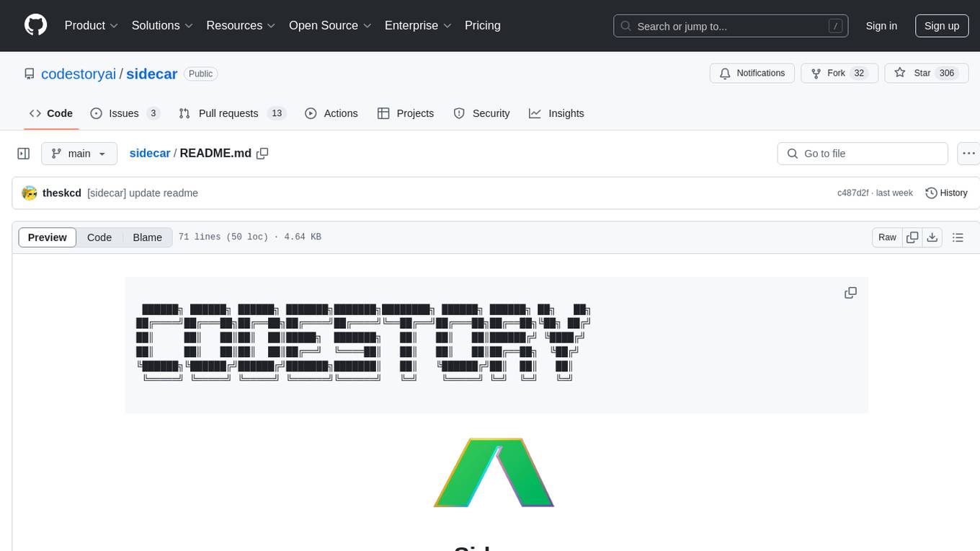Viewport: 980px width, 551px height.
Task: Switch to the Code tab
Action: point(51,113)
